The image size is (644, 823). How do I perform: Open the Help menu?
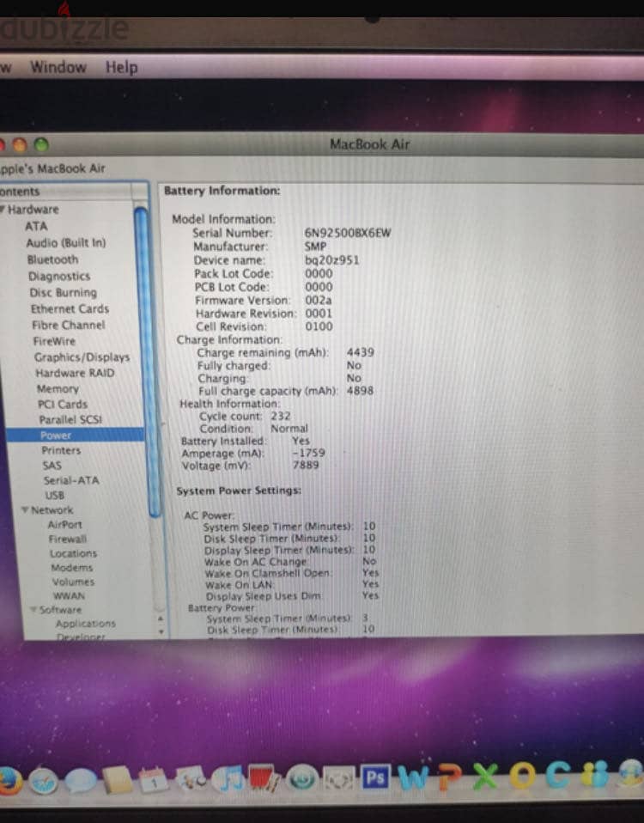click(x=122, y=67)
